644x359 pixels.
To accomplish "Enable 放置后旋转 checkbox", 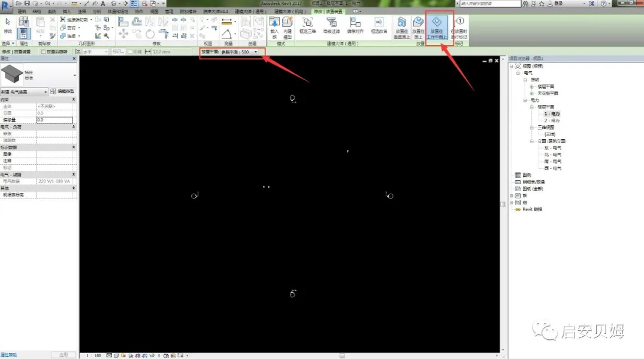I will 44,52.
